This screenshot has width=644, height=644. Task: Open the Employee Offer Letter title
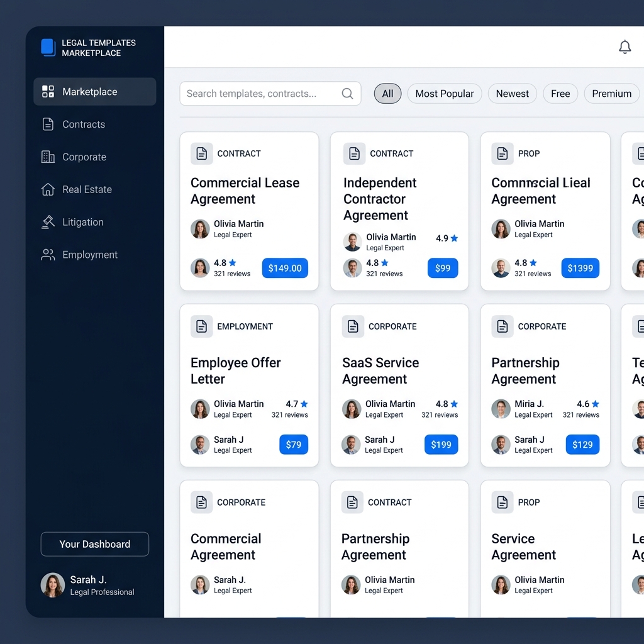(x=235, y=371)
